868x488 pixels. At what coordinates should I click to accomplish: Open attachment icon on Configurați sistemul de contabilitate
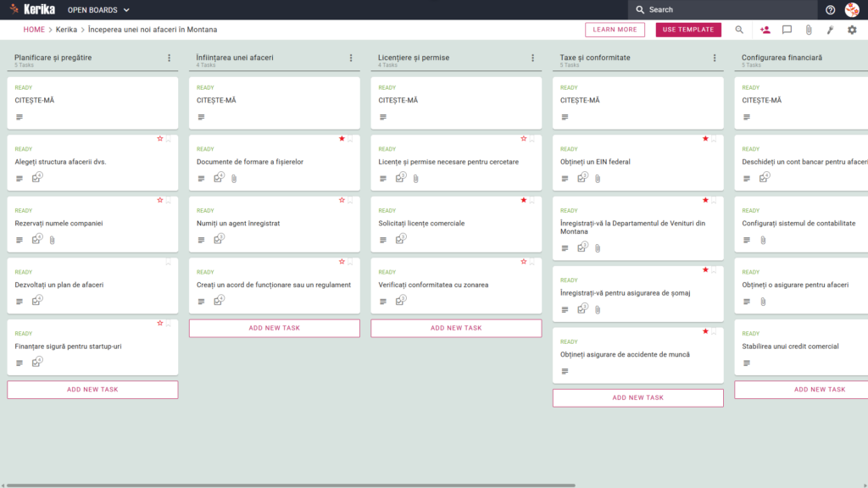click(763, 240)
